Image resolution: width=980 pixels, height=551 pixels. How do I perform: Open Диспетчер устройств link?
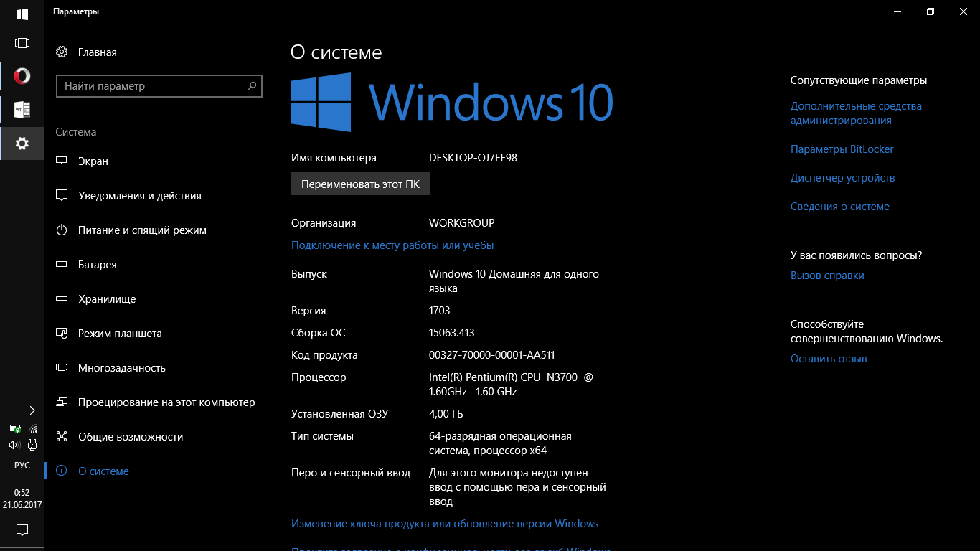(x=842, y=178)
